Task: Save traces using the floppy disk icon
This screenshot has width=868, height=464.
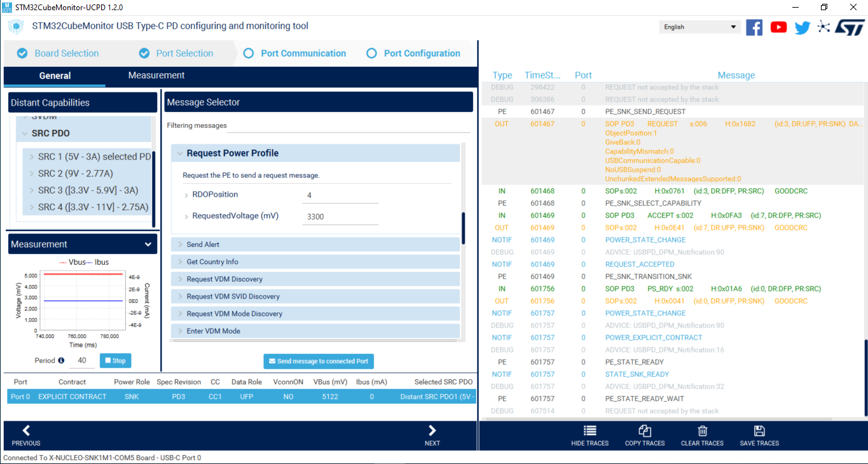Action: 759,435
